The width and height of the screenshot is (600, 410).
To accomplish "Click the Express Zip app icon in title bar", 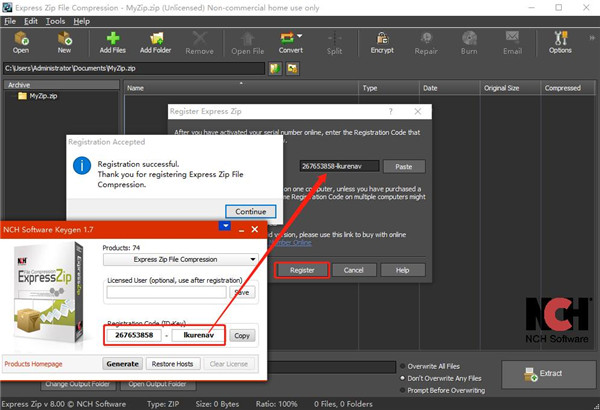I will [x=7, y=7].
